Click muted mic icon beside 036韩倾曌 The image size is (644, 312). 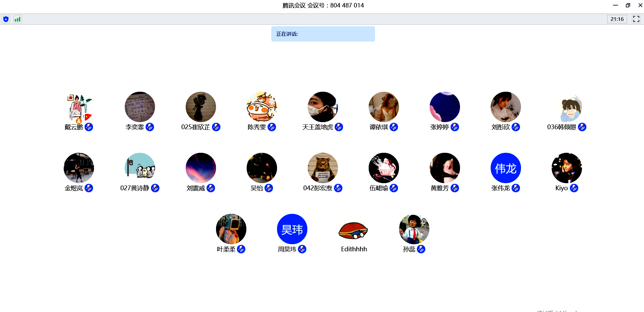[582, 127]
